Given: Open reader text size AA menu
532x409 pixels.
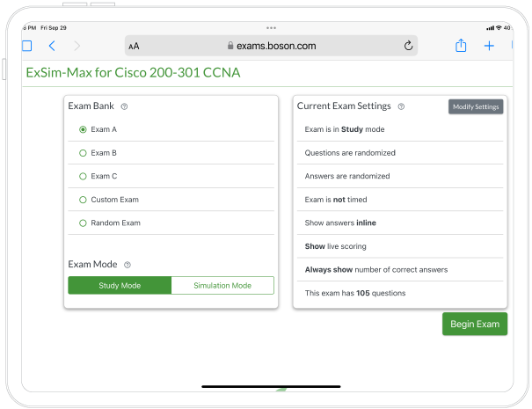Looking at the screenshot, I should click(134, 46).
